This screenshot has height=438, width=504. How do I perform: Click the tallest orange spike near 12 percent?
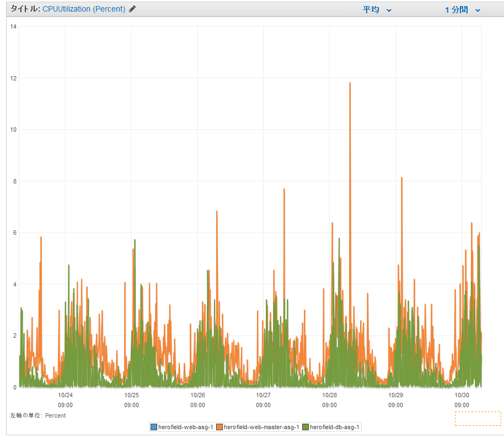(350, 84)
